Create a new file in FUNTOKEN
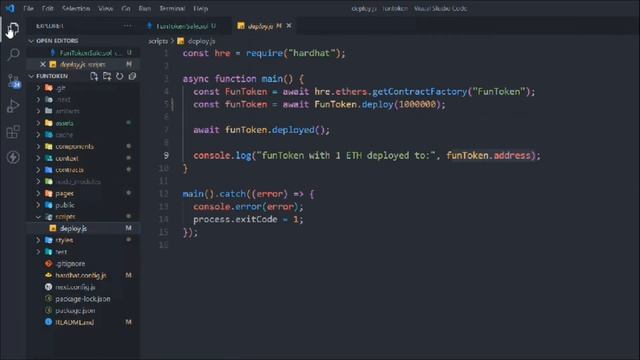This screenshot has width=640, height=360. point(94,76)
